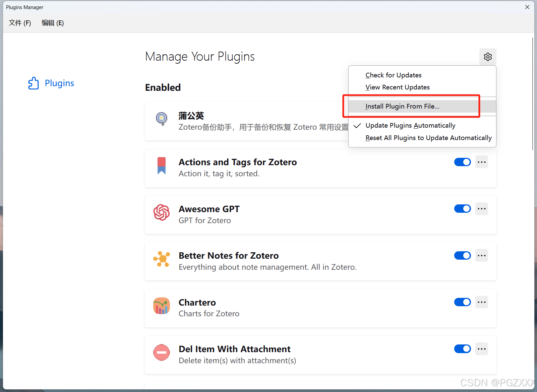The width and height of the screenshot is (537, 392).
Task: Click 'Everything about note management' description
Action: (x=267, y=267)
